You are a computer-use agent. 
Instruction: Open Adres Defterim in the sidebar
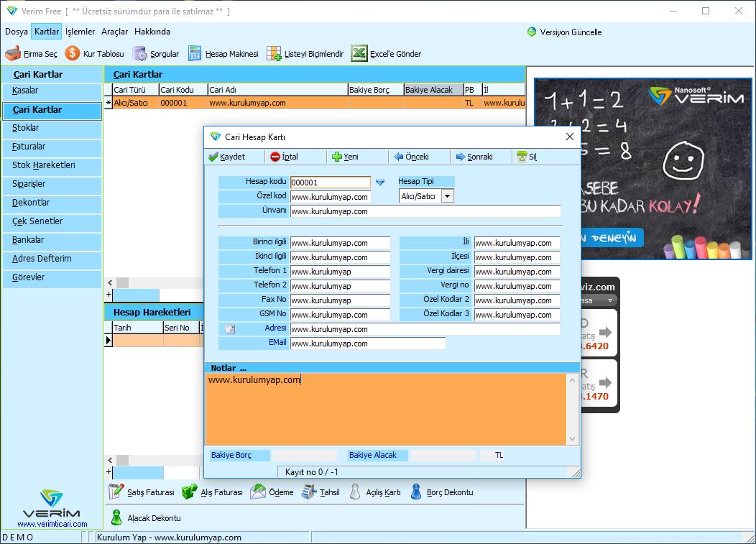pos(52,259)
